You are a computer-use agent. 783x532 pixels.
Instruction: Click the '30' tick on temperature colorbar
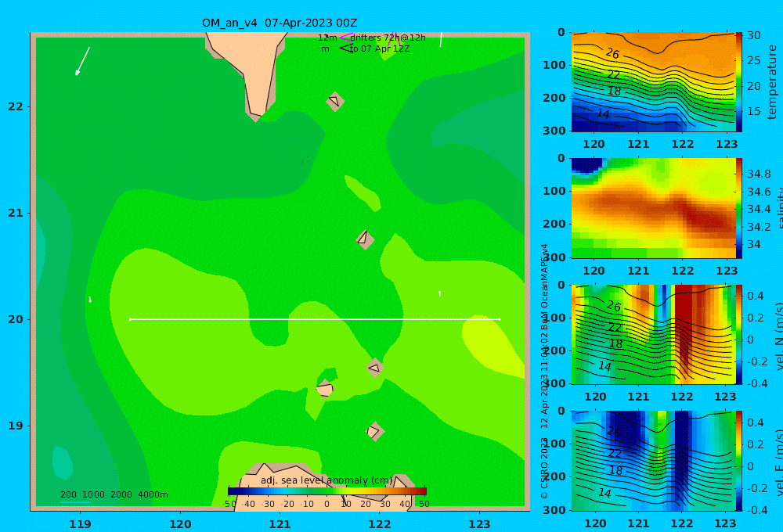tap(754, 35)
